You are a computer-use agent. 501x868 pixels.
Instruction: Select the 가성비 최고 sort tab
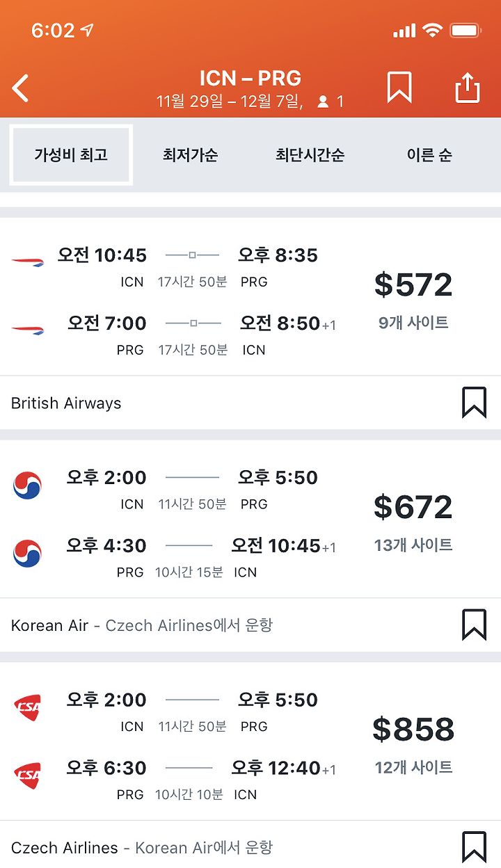71,154
